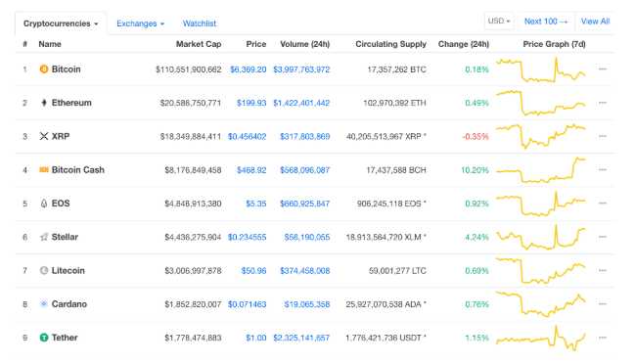Open the more options dots for Cardano

pyautogui.click(x=602, y=304)
